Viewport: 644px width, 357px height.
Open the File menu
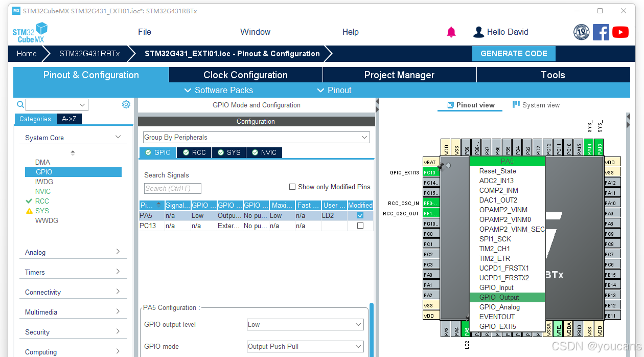click(145, 32)
